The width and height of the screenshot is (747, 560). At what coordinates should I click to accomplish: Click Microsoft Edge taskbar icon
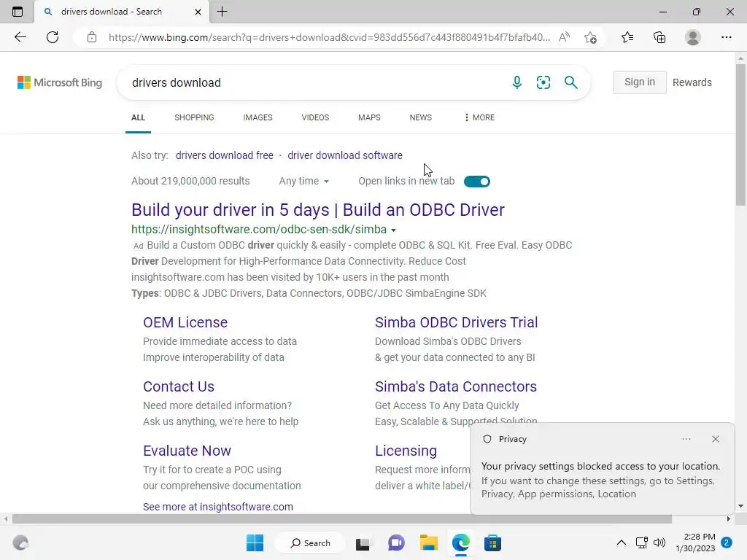pos(461,542)
